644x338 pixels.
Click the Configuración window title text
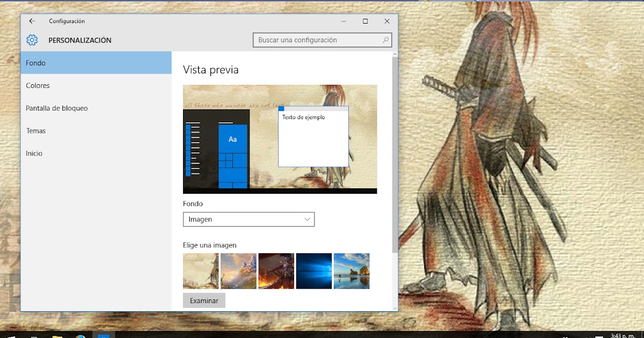point(67,21)
